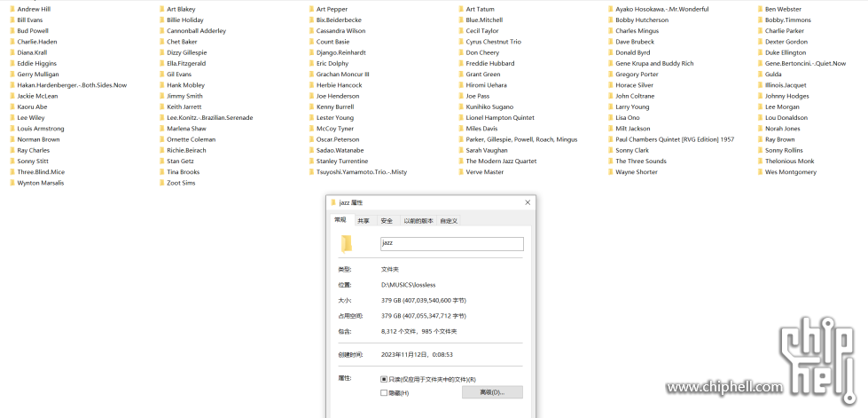868x418 pixels.
Task: Select the Ray Charles folder name
Action: 33,150
